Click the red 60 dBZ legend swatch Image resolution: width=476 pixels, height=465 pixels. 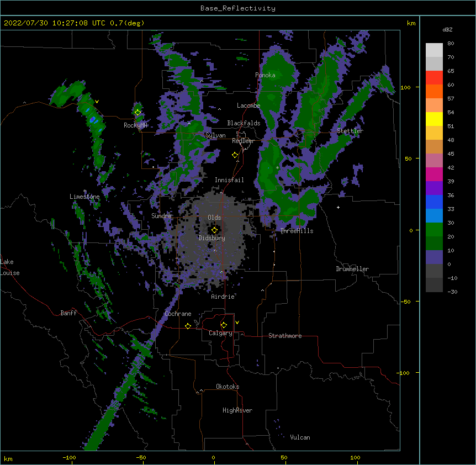434,78
